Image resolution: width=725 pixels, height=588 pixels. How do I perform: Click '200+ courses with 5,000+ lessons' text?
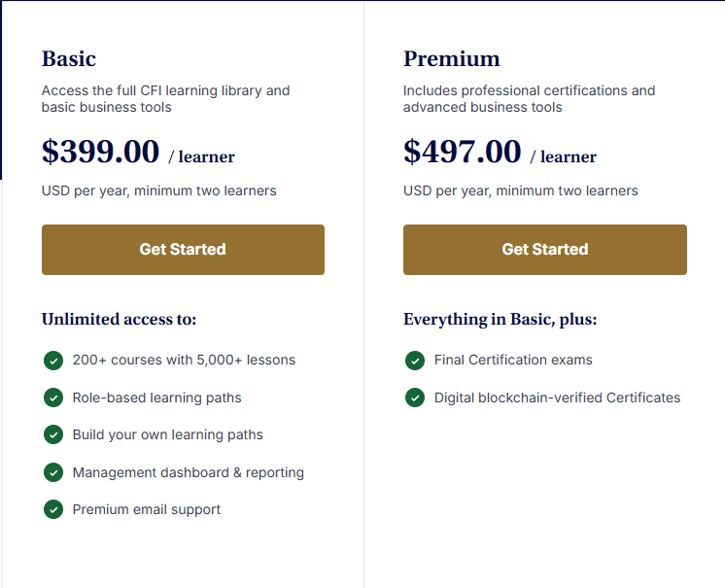point(184,360)
